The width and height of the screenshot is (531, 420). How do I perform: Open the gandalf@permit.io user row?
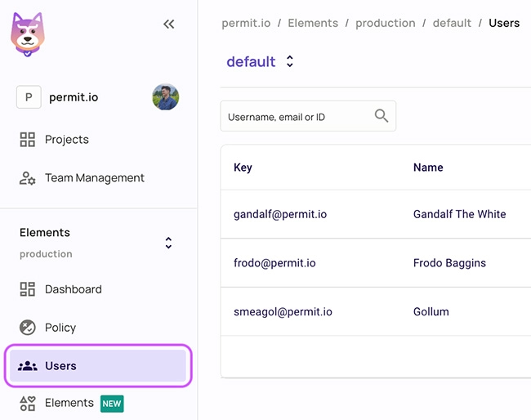click(x=376, y=214)
